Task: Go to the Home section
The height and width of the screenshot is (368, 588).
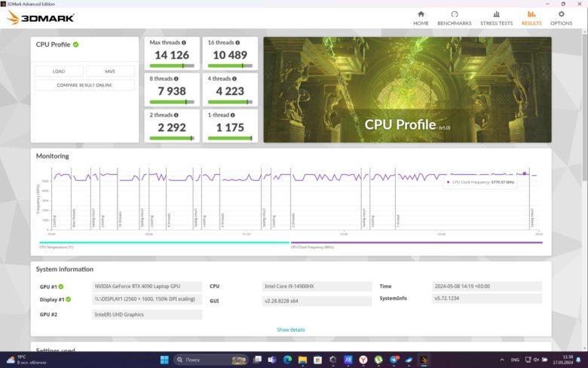Action: point(421,18)
